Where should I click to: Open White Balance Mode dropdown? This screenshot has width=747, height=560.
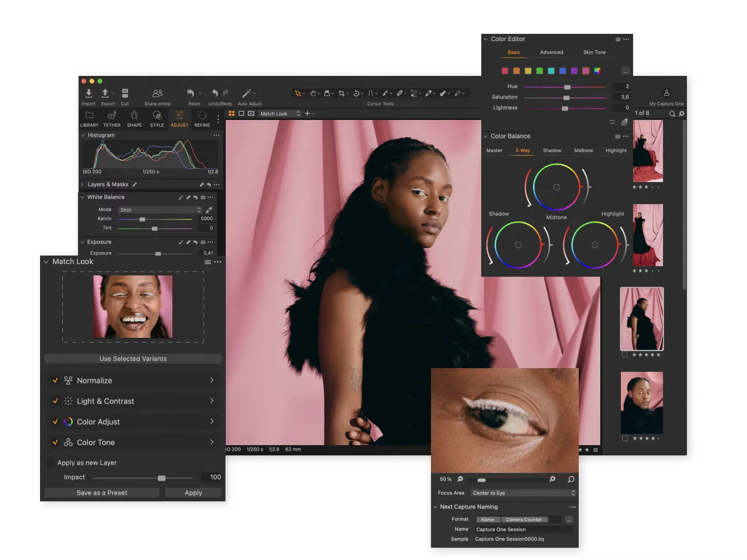pyautogui.click(x=160, y=210)
